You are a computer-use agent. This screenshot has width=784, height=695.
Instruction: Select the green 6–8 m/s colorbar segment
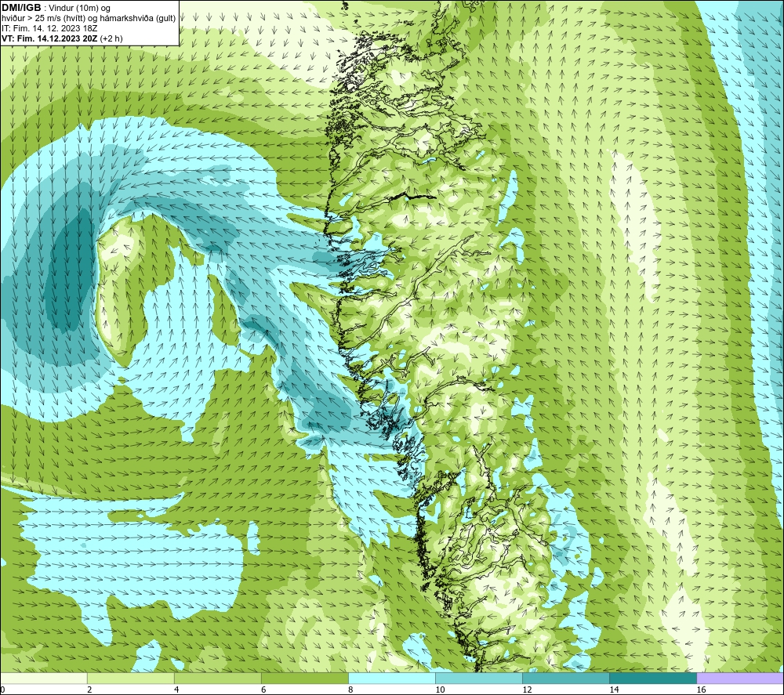(x=305, y=678)
